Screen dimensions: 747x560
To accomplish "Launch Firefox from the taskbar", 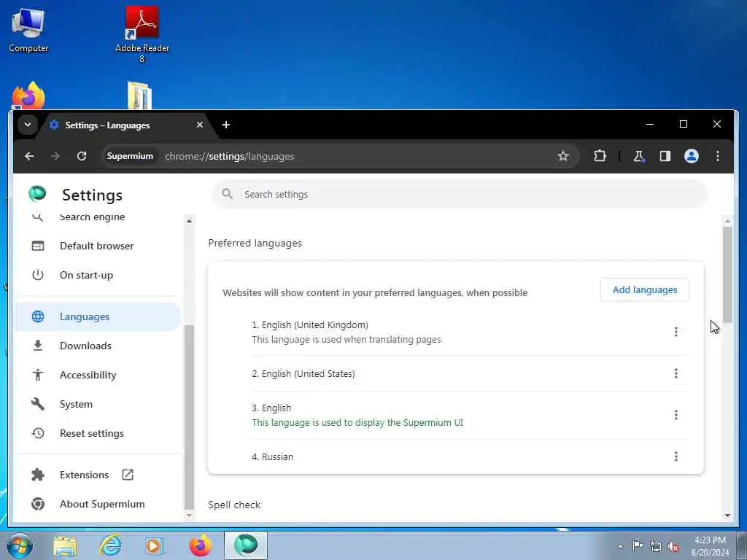I will [x=200, y=545].
